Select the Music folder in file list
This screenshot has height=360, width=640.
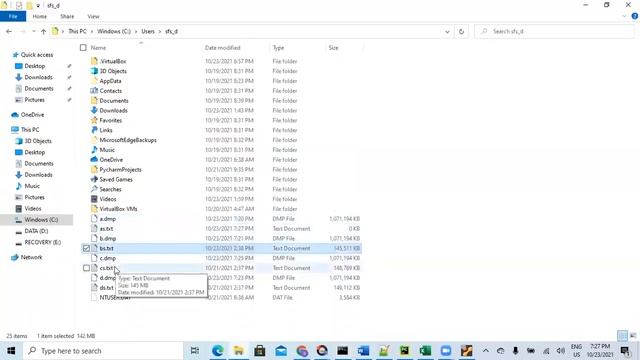pos(107,150)
